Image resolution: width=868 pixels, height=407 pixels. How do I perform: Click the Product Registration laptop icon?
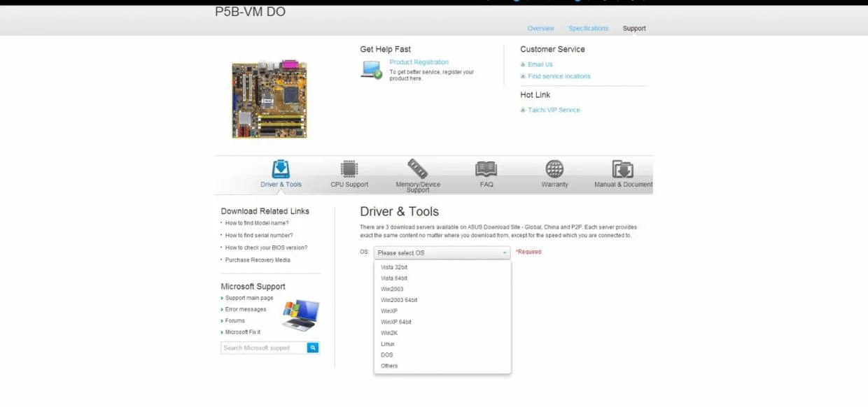click(372, 70)
